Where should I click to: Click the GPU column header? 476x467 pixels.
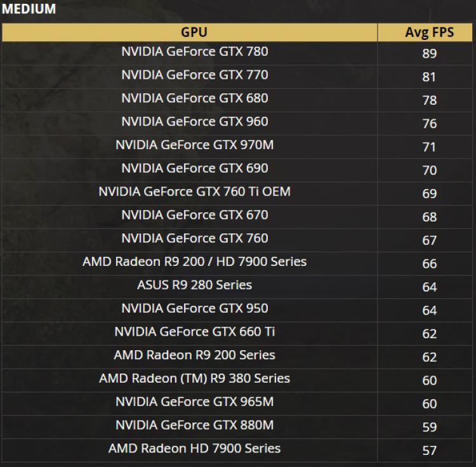tap(194, 32)
